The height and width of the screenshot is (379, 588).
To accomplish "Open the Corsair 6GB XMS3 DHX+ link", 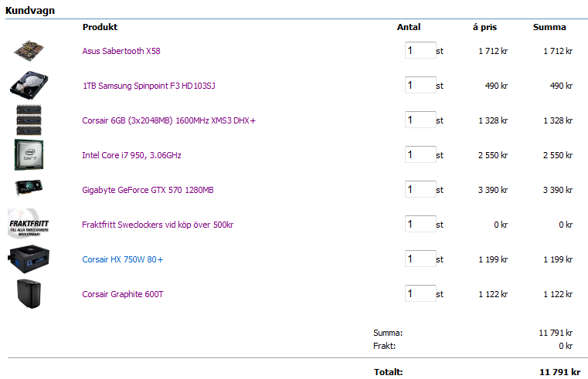I will (x=168, y=120).
